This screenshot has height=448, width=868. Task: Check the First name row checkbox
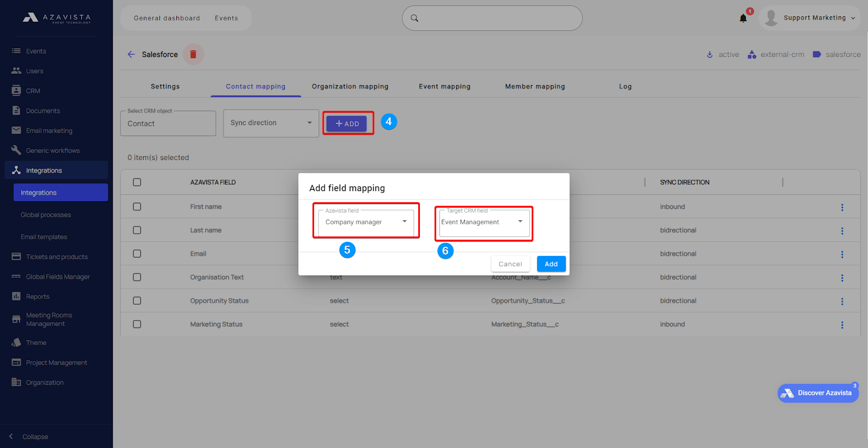pyautogui.click(x=137, y=207)
